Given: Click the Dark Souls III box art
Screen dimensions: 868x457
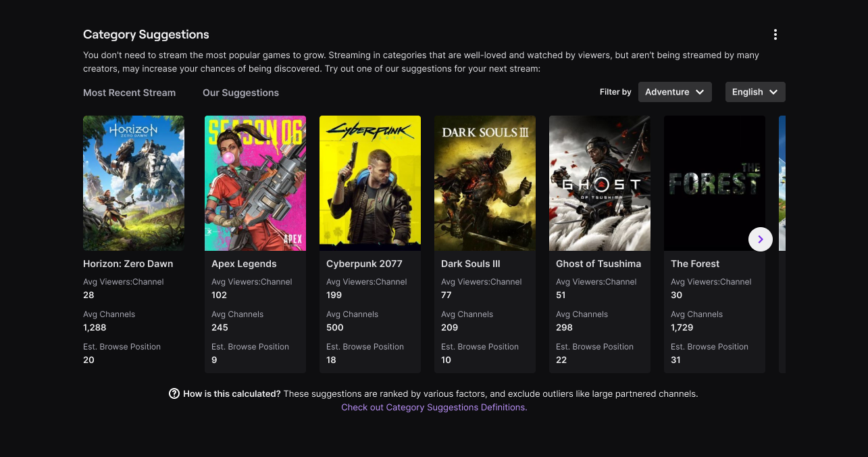Looking at the screenshot, I should click(x=484, y=183).
